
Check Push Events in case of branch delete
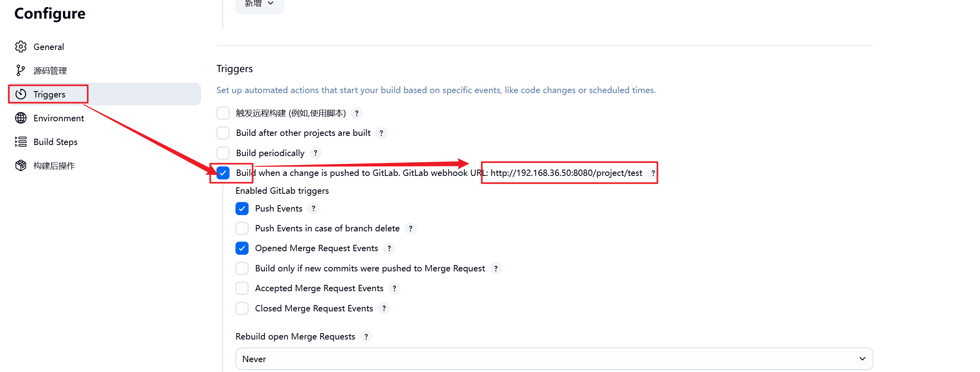242,229
